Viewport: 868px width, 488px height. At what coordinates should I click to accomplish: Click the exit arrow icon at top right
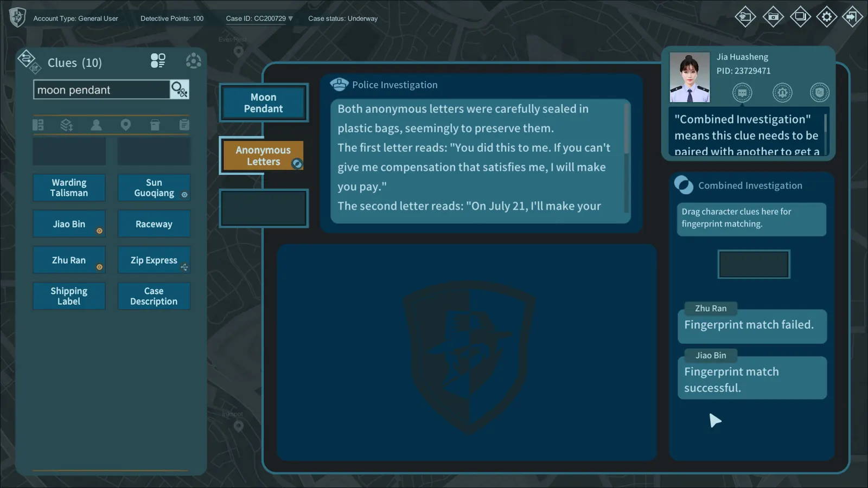pos(852,17)
